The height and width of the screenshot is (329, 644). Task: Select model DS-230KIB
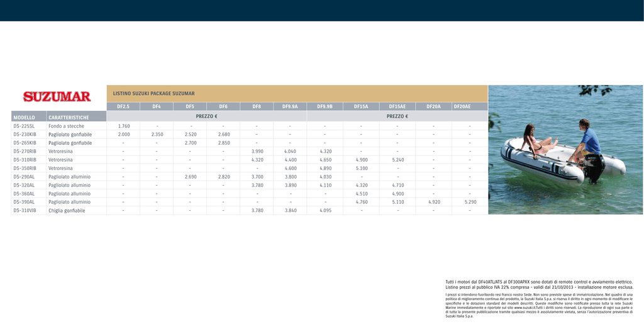click(25, 135)
